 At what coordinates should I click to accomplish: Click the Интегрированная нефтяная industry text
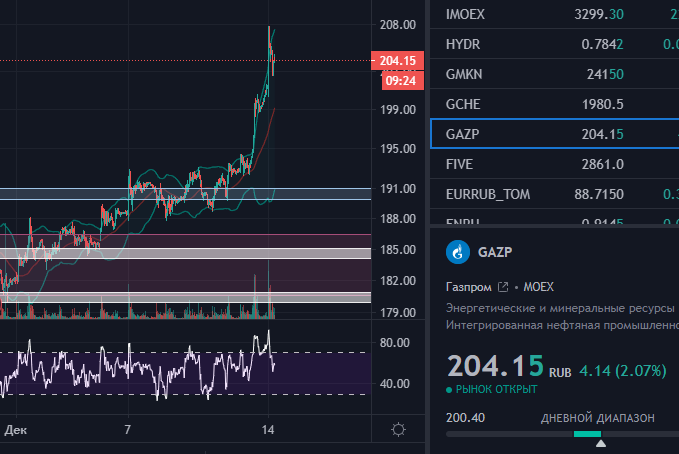point(563,325)
